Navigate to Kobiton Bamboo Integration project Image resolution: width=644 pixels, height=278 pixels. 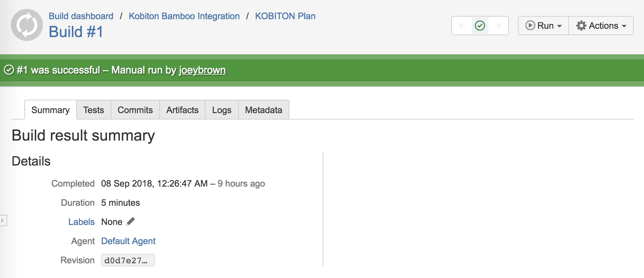point(184,16)
